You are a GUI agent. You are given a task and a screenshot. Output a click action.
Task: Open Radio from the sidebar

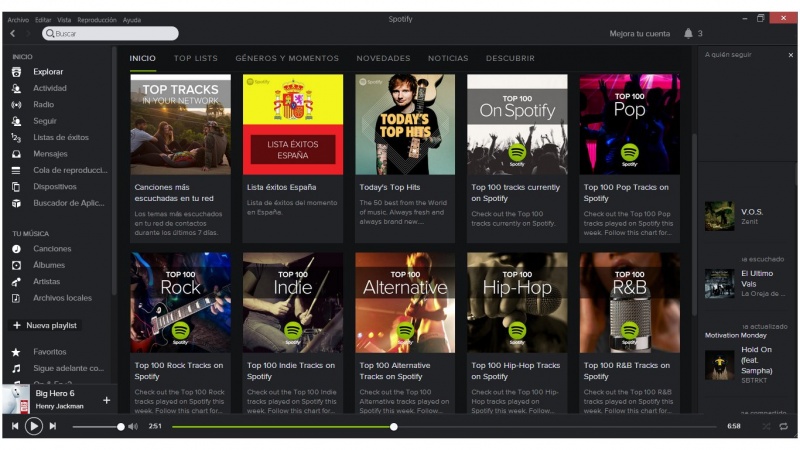[43, 105]
